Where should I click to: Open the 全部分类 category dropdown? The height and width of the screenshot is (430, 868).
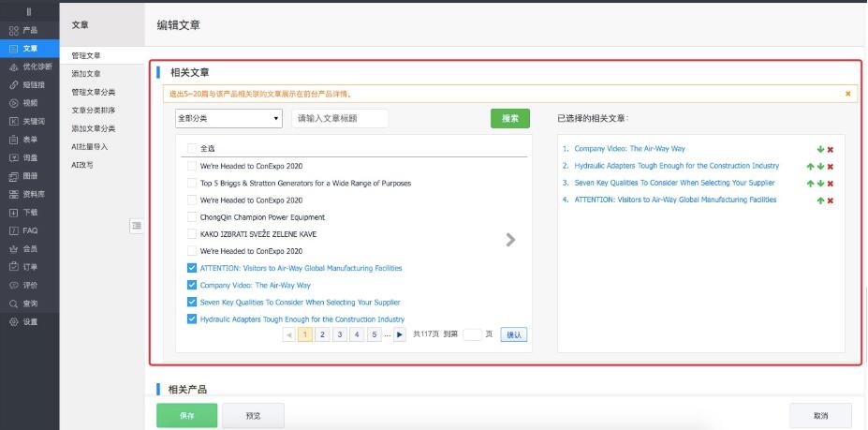click(x=228, y=119)
